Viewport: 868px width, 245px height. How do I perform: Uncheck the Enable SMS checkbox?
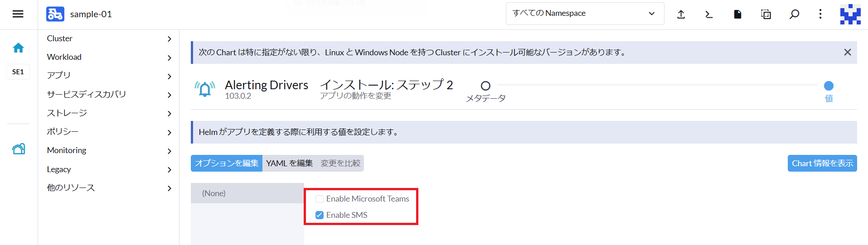[320, 215]
